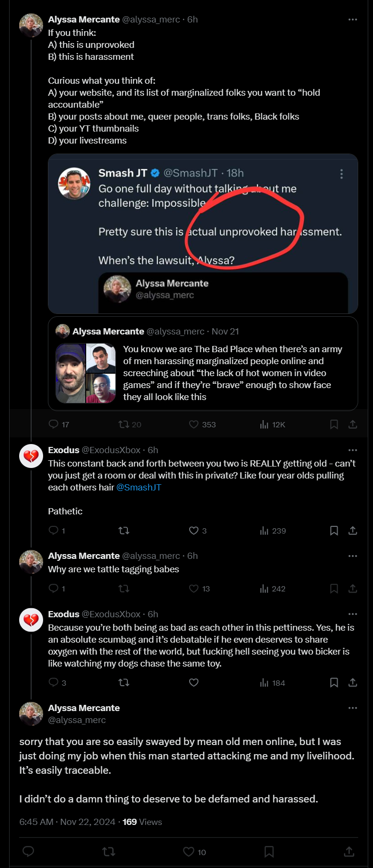Image resolution: width=373 pixels, height=868 pixels.
Task: Open reply on Exodus's 'Pathetic' tweet
Action: [x=57, y=530]
